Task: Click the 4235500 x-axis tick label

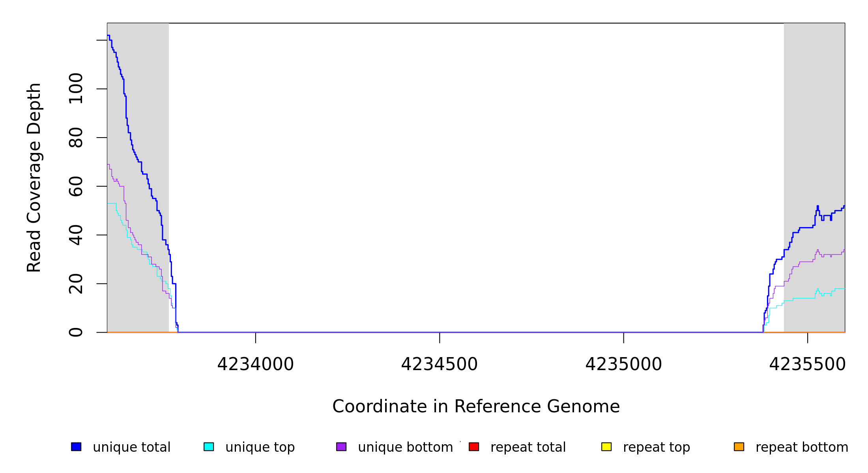Action: pyautogui.click(x=807, y=364)
